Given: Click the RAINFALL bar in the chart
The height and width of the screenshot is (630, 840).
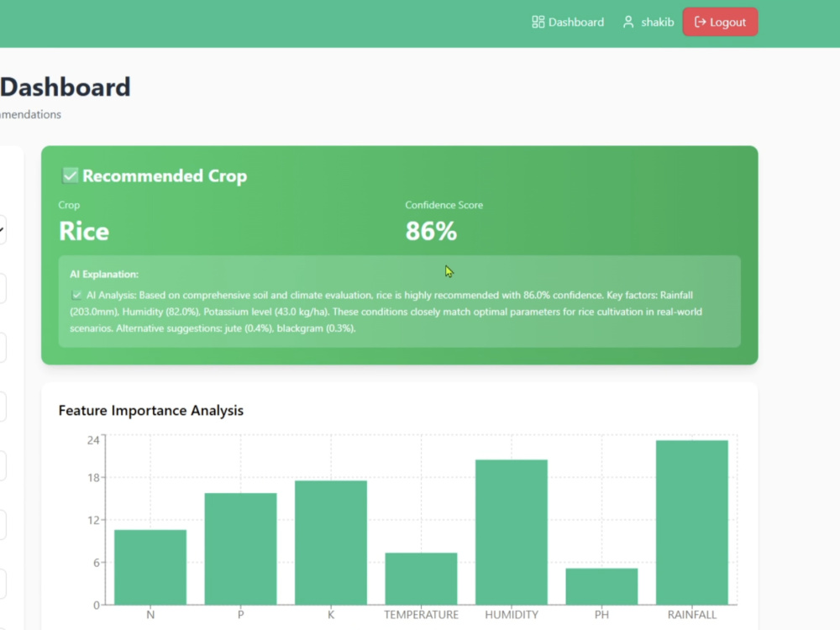Looking at the screenshot, I should pos(692,522).
